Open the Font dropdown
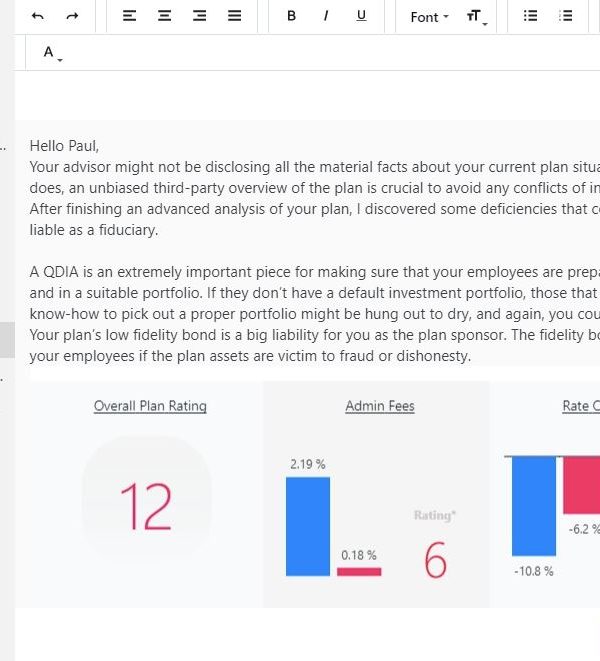Viewport: 600px width, 661px height. point(429,17)
